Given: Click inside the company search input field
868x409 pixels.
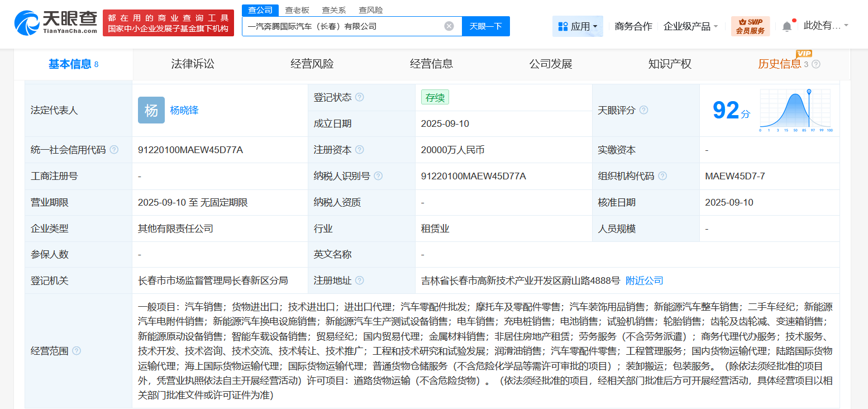Looking at the screenshot, I should (335, 26).
